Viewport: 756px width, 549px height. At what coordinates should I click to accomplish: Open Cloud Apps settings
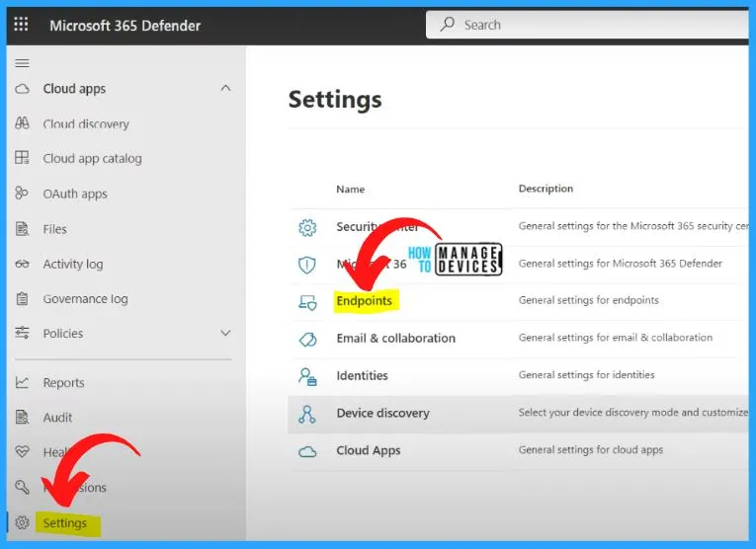point(369,451)
